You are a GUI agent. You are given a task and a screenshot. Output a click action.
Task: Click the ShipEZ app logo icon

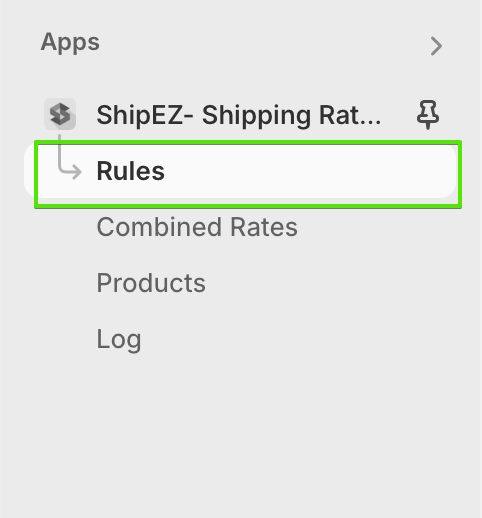click(60, 114)
